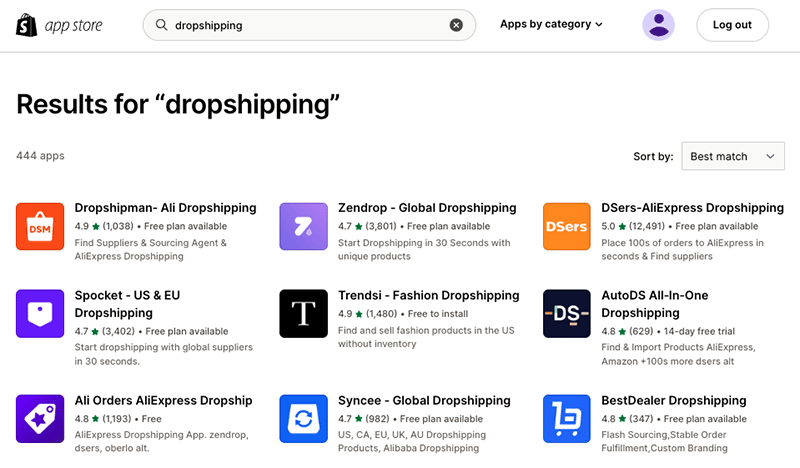
Task: Open BestDealer Dropshipping title link
Action: 673,401
